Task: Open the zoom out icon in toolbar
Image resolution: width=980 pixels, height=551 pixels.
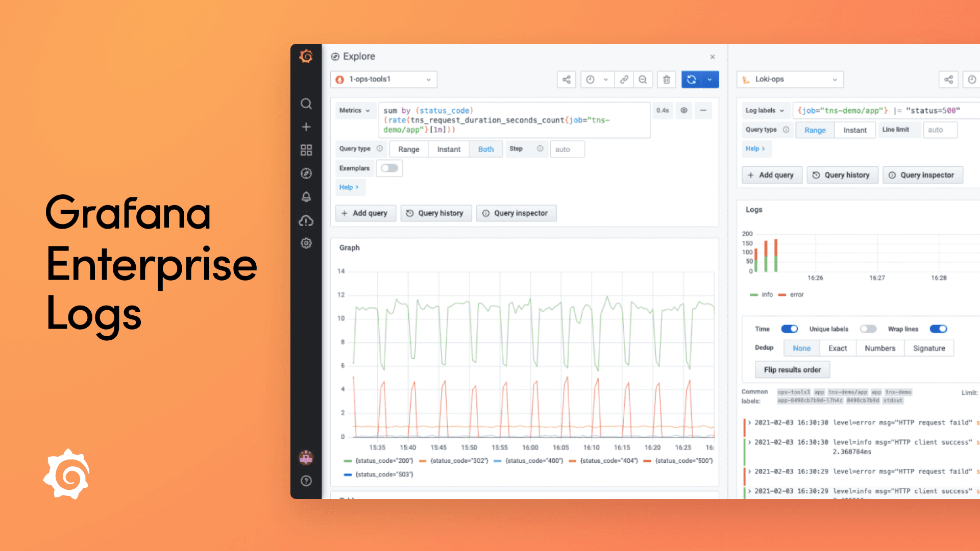Action: click(643, 79)
